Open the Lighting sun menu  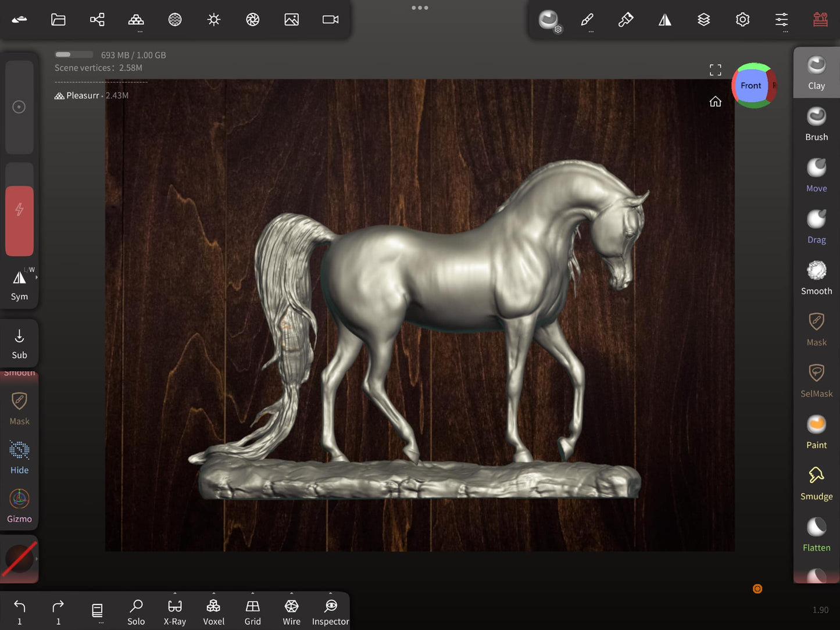pos(214,20)
